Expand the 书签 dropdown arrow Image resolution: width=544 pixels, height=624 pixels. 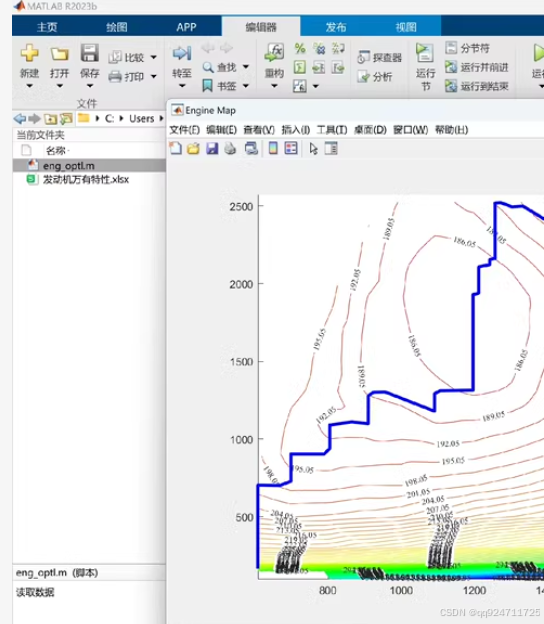pyautogui.click(x=246, y=86)
